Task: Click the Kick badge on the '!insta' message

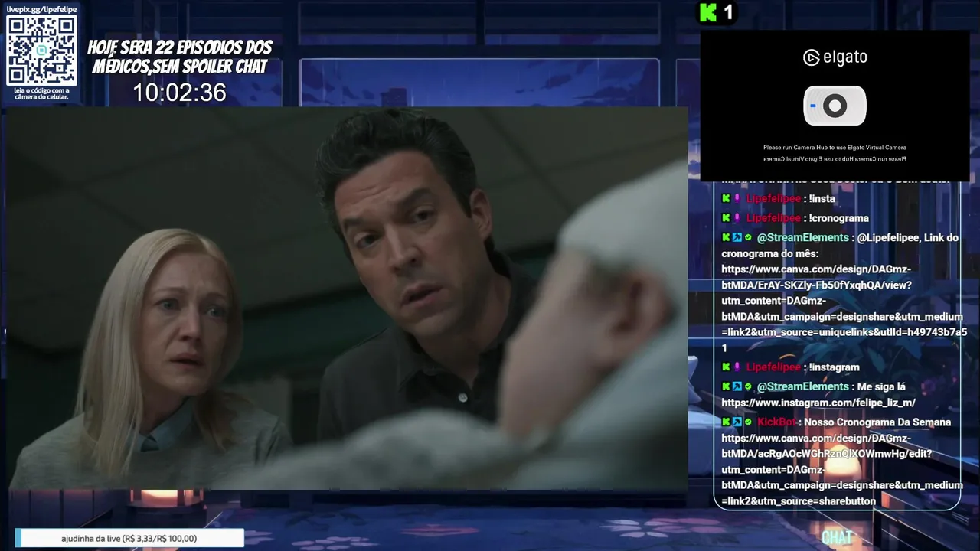Action: 726,198
